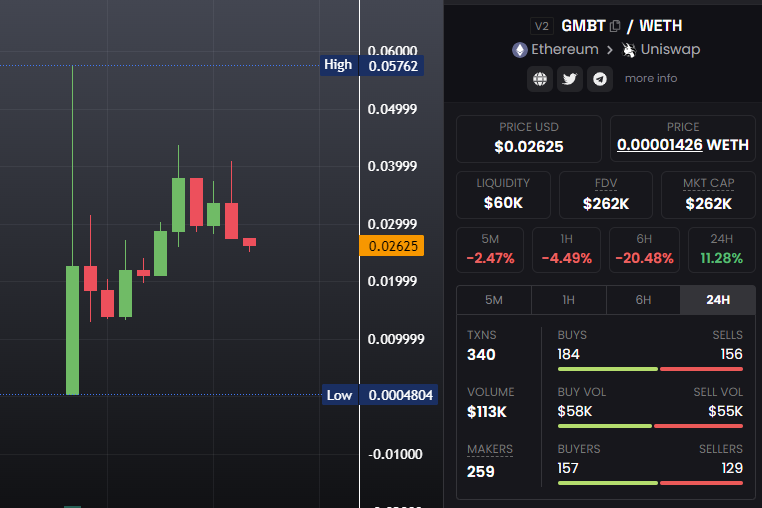Image resolution: width=762 pixels, height=508 pixels.
Task: Click the MAKERS label
Action: pos(490,449)
